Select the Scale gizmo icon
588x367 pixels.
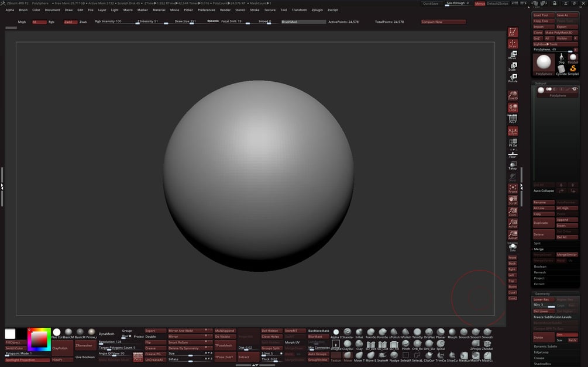click(x=513, y=67)
